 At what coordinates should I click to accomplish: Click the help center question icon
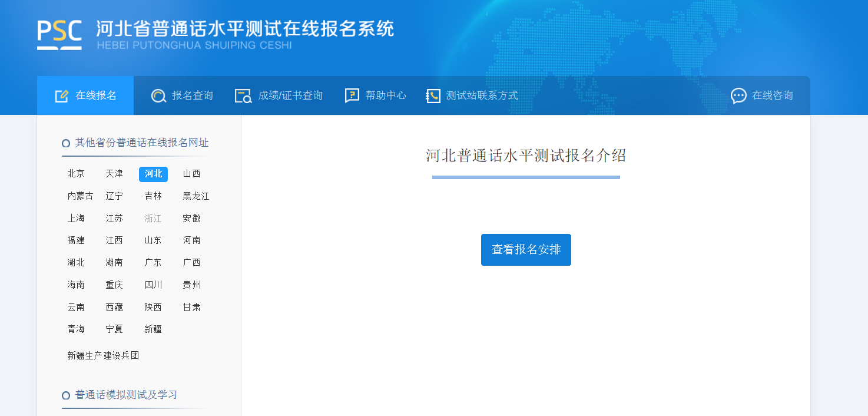click(x=352, y=96)
